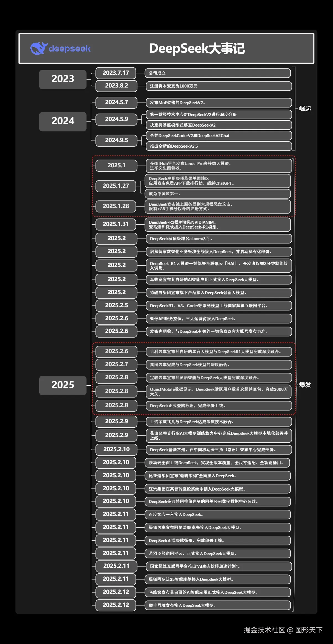Viewport: 333px width, 644px height.
Task: Click the 2024.9.5 date node
Action: point(116,140)
